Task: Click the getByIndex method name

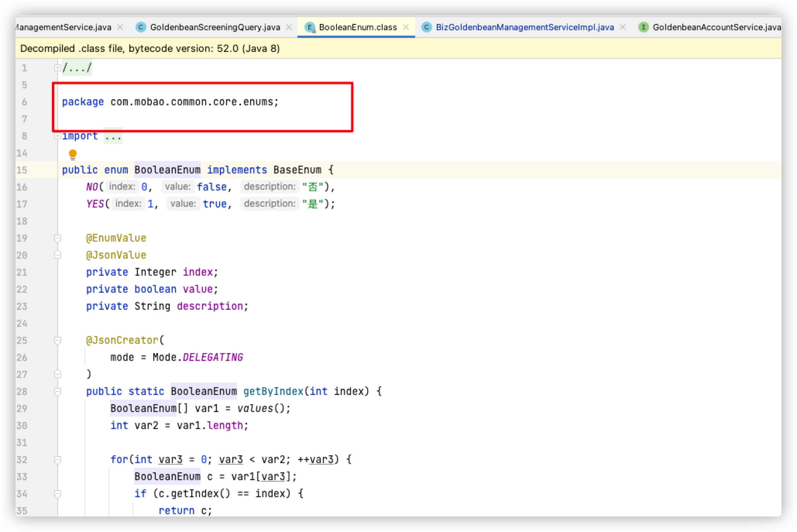Action: point(273,391)
